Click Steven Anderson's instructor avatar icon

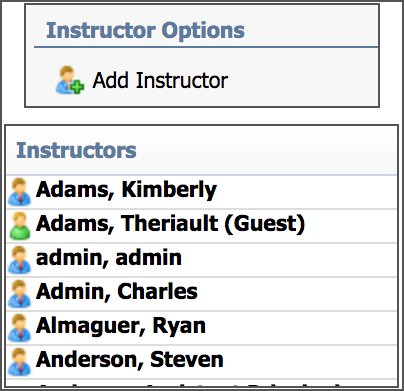tap(19, 362)
